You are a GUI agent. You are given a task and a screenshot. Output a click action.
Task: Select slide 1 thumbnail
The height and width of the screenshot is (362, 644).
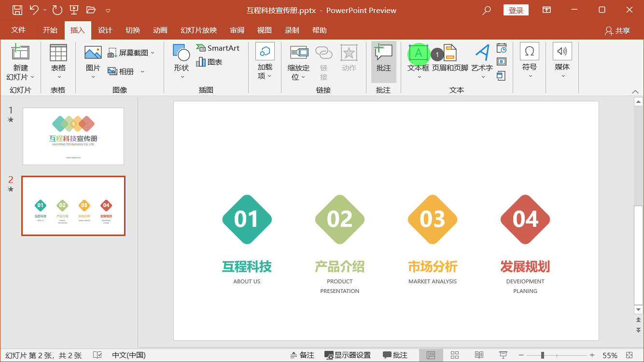coord(73,136)
